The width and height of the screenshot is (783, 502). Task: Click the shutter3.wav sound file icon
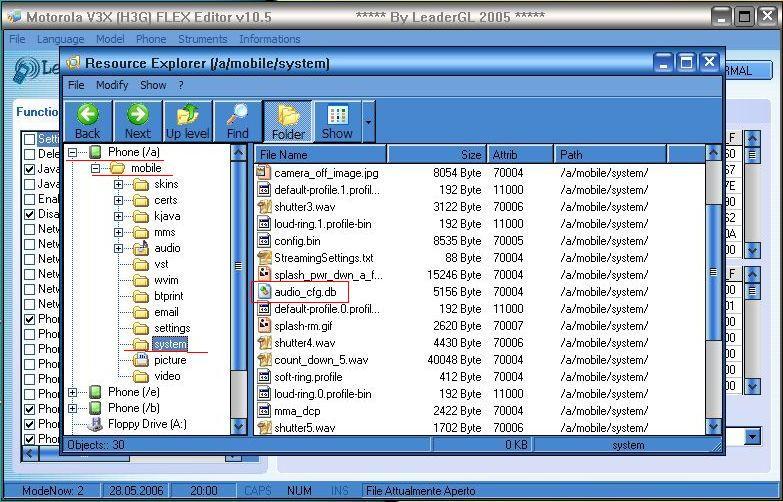[x=264, y=207]
